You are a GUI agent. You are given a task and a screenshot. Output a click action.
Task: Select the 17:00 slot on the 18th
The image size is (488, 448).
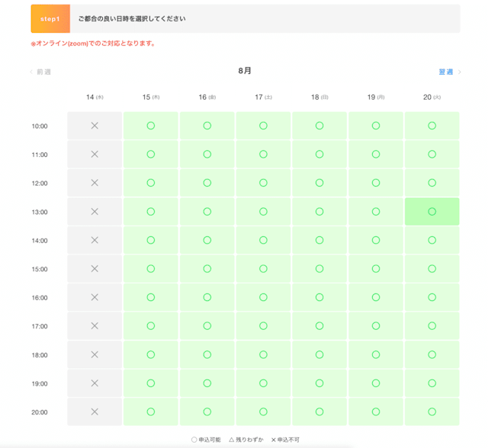pos(319,326)
